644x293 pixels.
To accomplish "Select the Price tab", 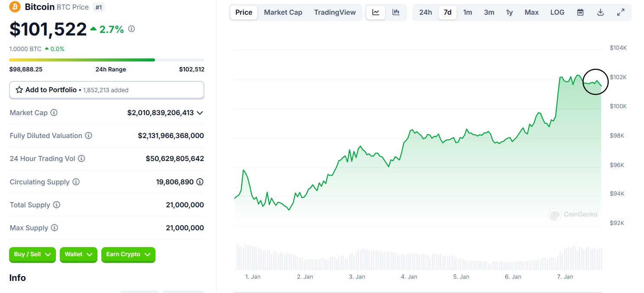I will (x=244, y=13).
